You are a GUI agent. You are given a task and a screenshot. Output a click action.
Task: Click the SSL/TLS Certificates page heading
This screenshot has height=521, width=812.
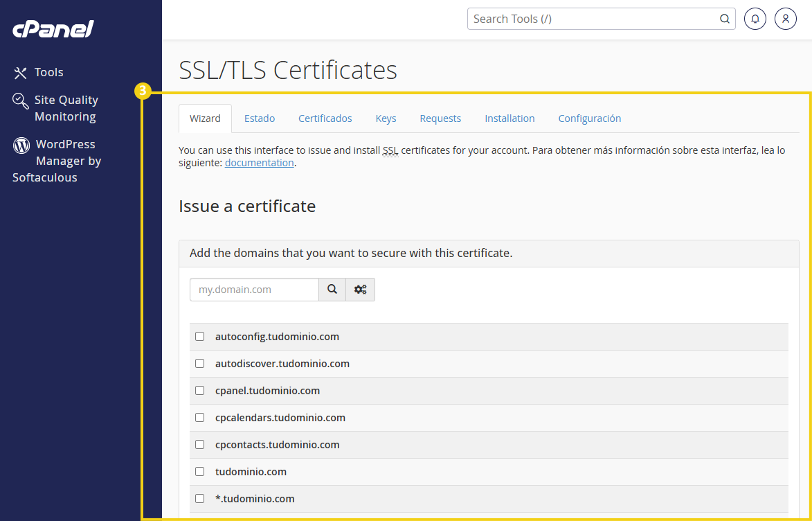[288, 70]
